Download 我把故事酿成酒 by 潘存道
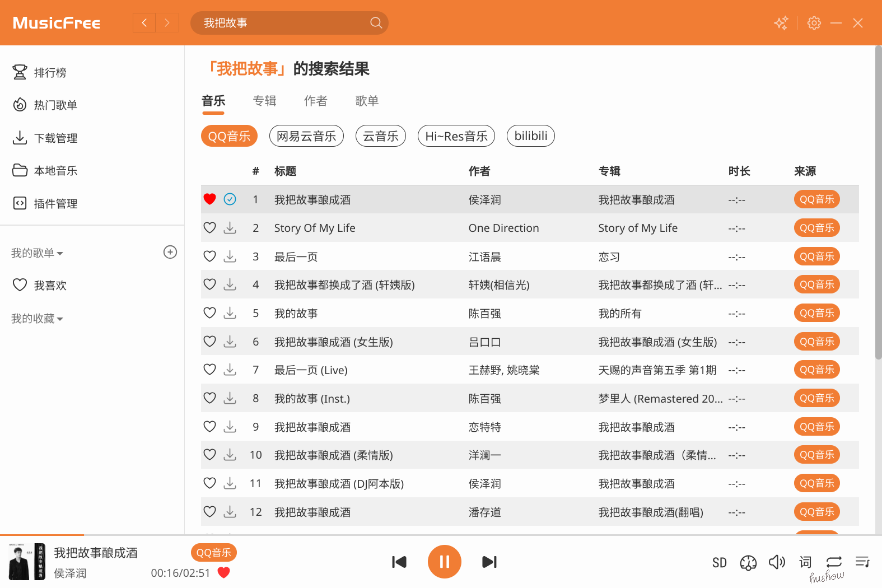The width and height of the screenshot is (882, 588). pyautogui.click(x=230, y=512)
